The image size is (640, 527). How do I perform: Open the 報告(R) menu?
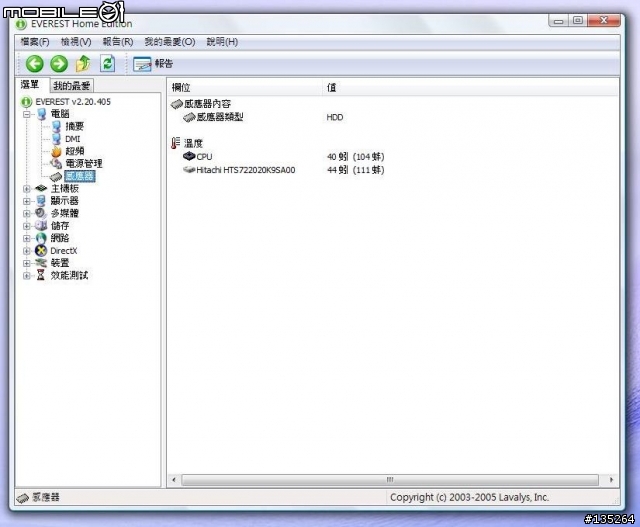118,42
